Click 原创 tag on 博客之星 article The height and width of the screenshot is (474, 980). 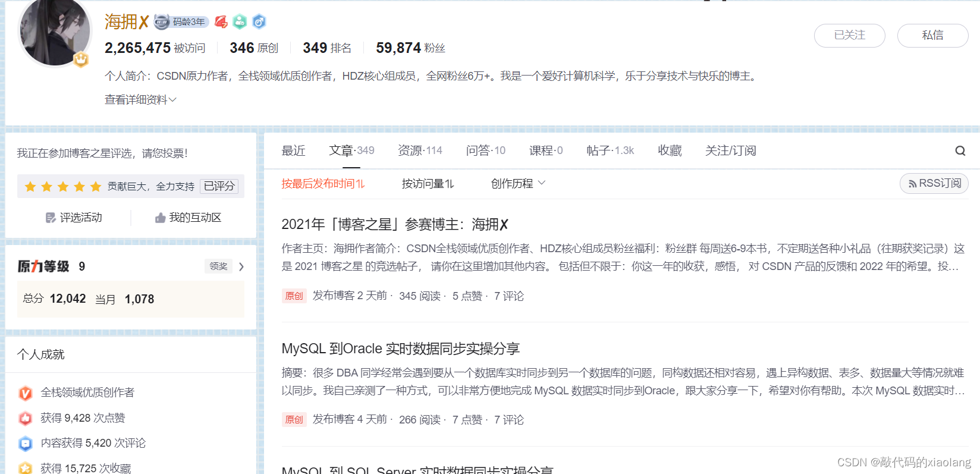click(x=294, y=296)
